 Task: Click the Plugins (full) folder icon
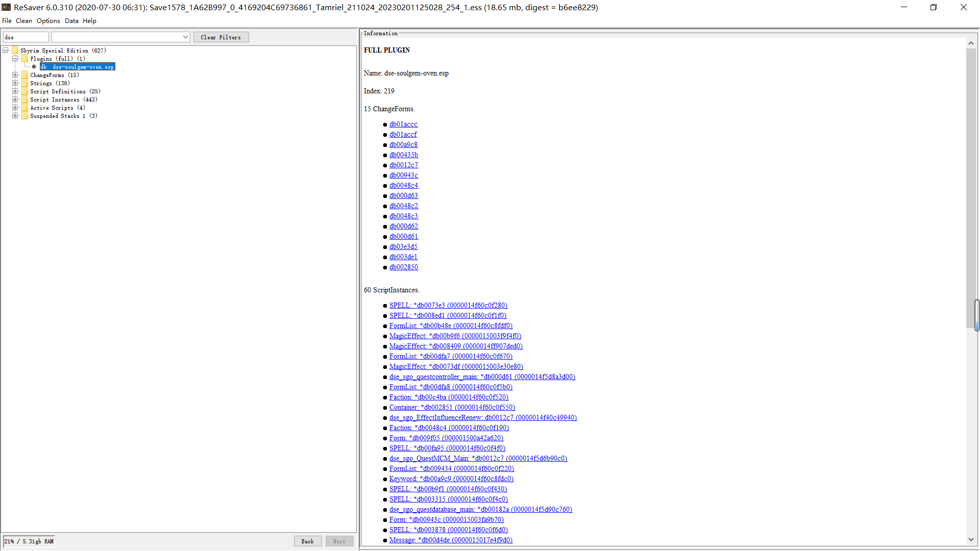pos(25,59)
